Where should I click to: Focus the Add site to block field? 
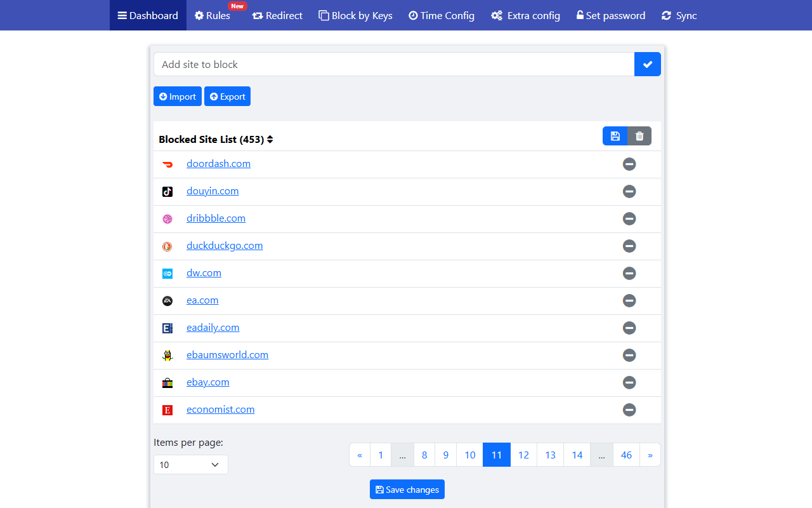click(x=394, y=64)
